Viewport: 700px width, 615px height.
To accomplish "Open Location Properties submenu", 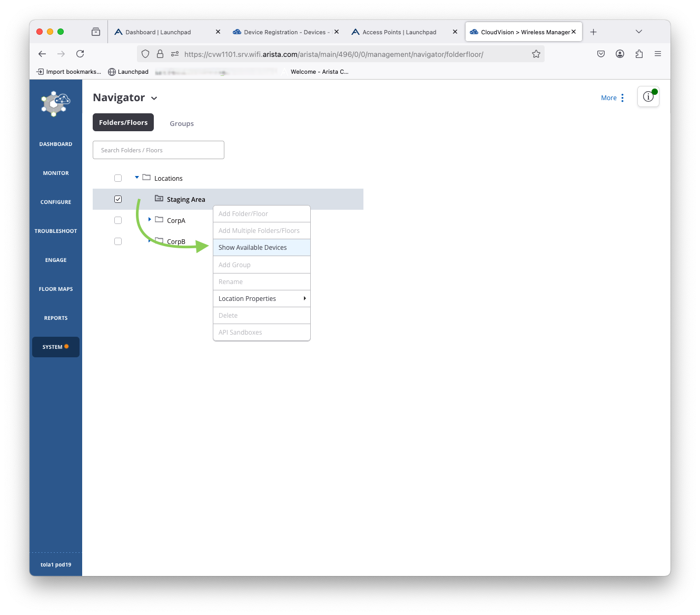I will point(261,299).
